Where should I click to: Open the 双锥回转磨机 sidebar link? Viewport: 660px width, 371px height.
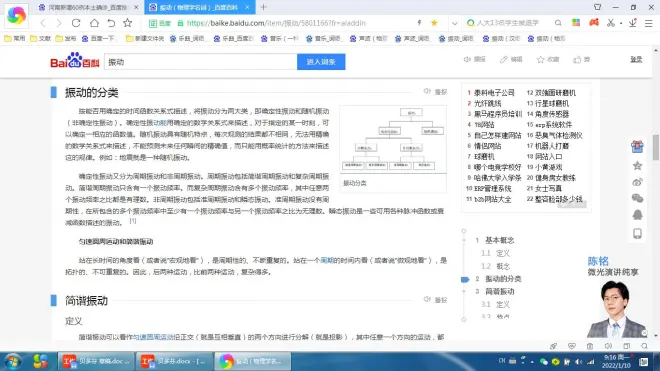[555, 93]
